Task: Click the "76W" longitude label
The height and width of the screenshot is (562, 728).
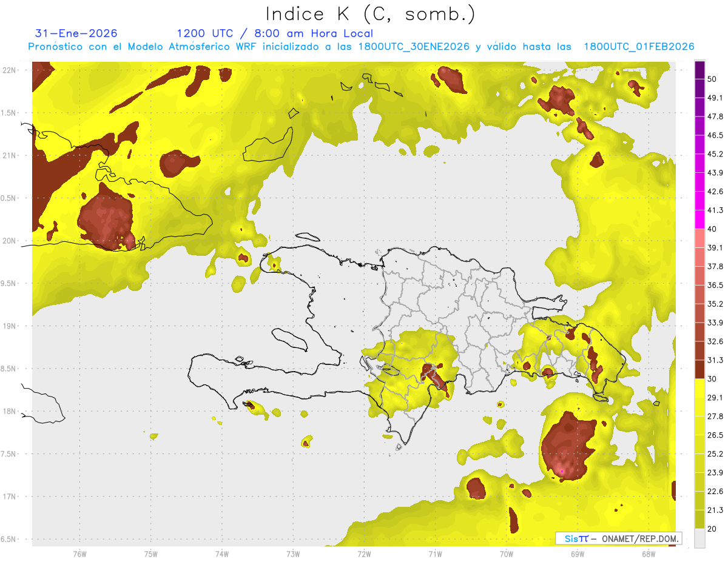Action: (x=79, y=554)
